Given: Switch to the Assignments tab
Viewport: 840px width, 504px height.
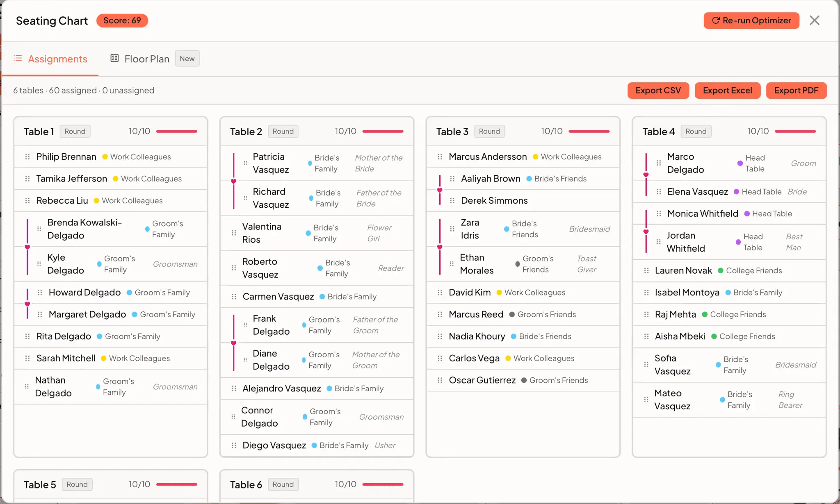Looking at the screenshot, I should click(x=50, y=59).
